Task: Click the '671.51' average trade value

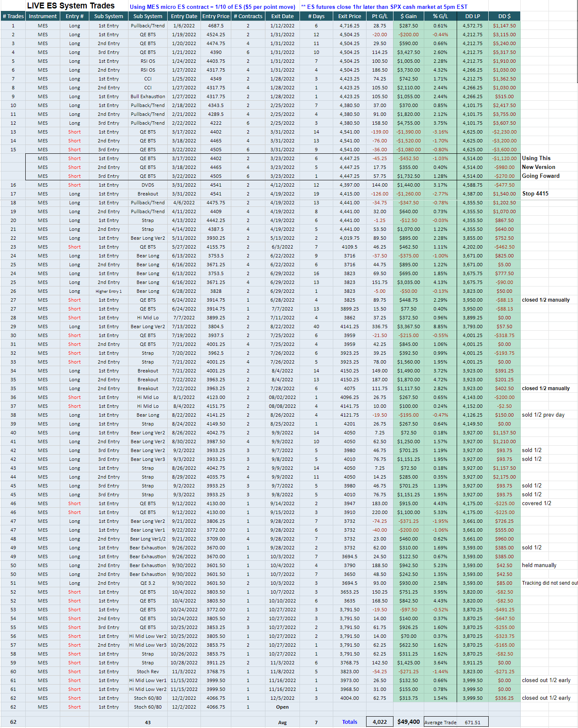Action: point(472,723)
